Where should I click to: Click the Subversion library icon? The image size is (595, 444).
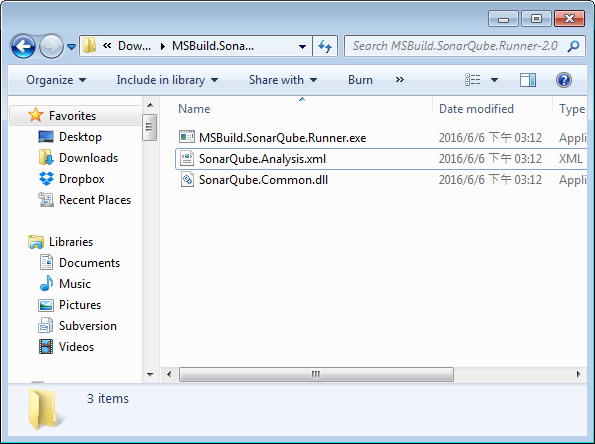pos(46,326)
